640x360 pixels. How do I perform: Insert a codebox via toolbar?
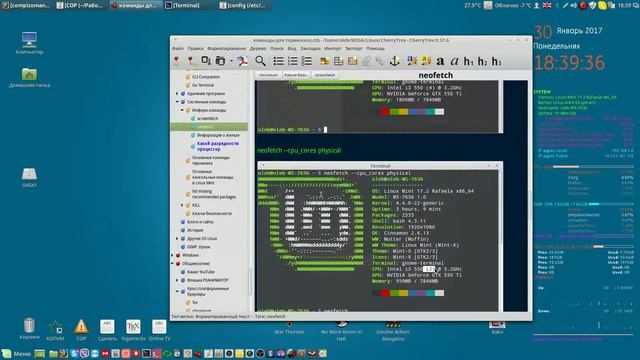[352, 61]
